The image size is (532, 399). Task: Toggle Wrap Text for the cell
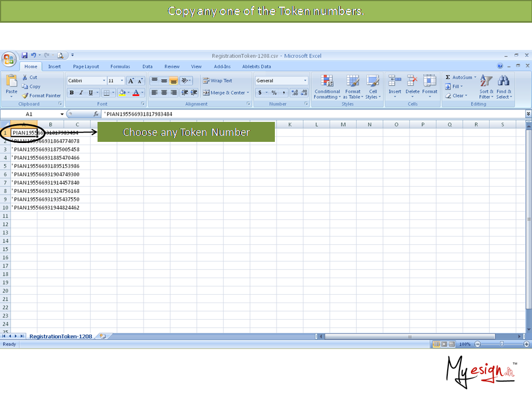(217, 81)
